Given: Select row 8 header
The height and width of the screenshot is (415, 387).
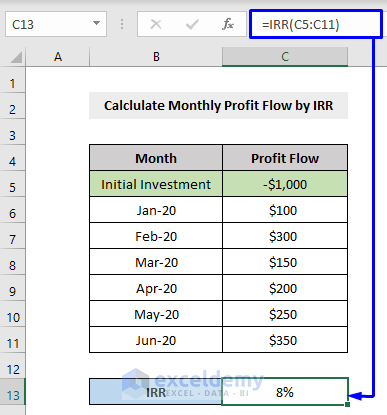Looking at the screenshot, I should pyautogui.click(x=12, y=262).
